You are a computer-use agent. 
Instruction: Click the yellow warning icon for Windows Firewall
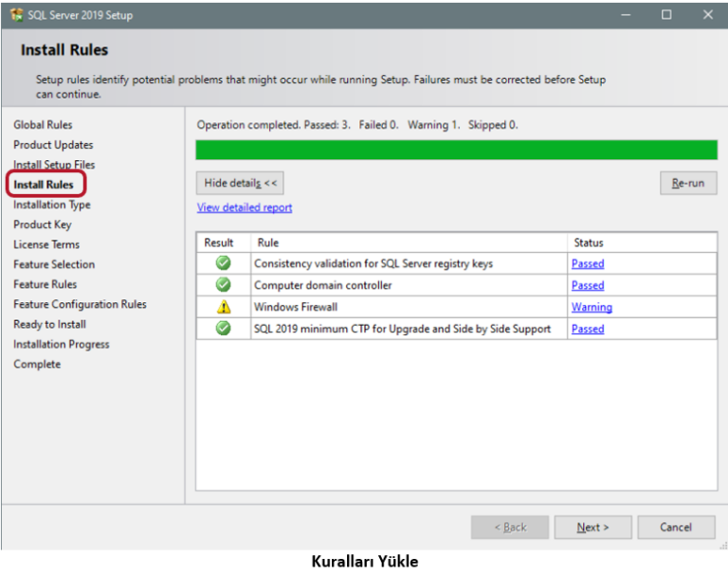pos(223,307)
